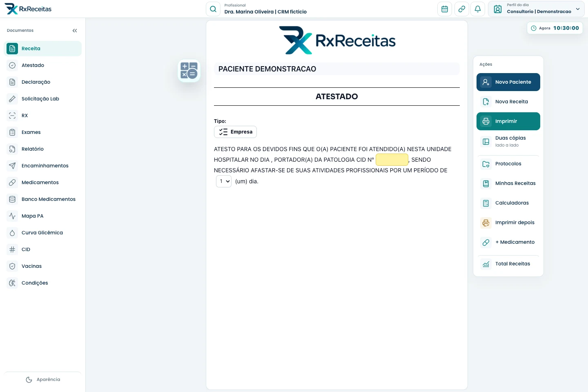588x392 pixels.
Task: Open Calculadoras from actions panel
Action: pos(508,203)
